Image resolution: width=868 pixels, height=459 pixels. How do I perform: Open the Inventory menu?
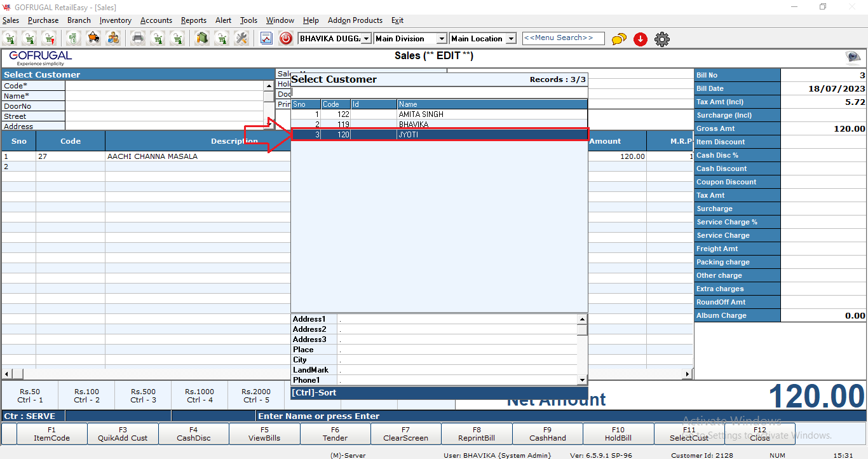tap(116, 20)
